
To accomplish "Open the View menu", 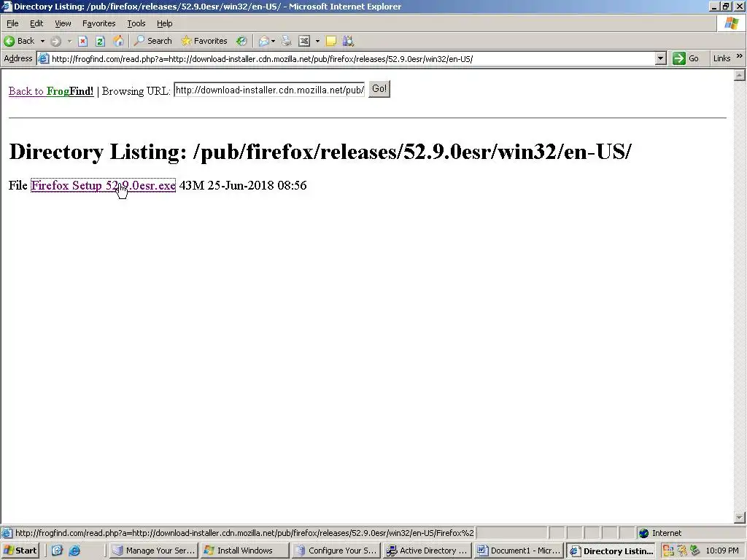I will (63, 23).
